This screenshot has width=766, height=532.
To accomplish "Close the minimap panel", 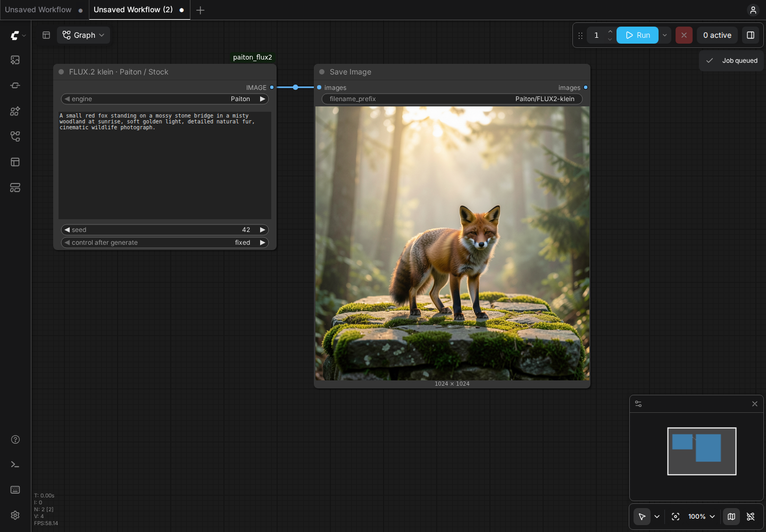I will coord(755,404).
